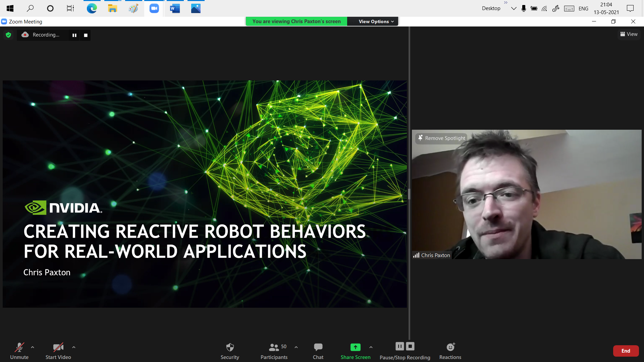Open the Security shield menu

pos(230,351)
